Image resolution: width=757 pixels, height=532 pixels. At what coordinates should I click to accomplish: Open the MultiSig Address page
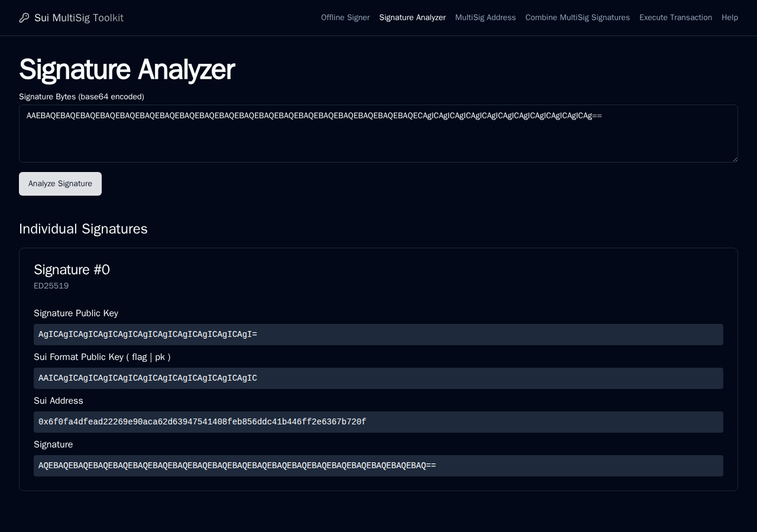click(x=486, y=18)
